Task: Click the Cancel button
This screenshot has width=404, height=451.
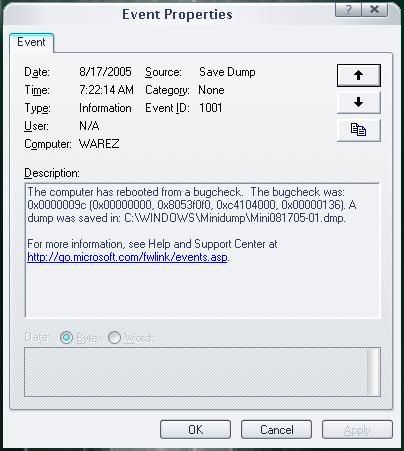Action: [x=277, y=430]
